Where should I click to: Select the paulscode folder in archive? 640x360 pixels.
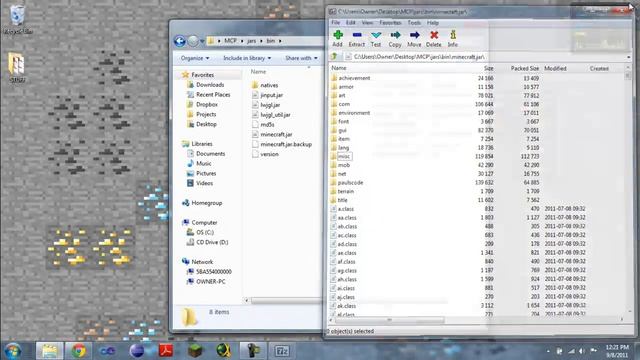click(350, 182)
